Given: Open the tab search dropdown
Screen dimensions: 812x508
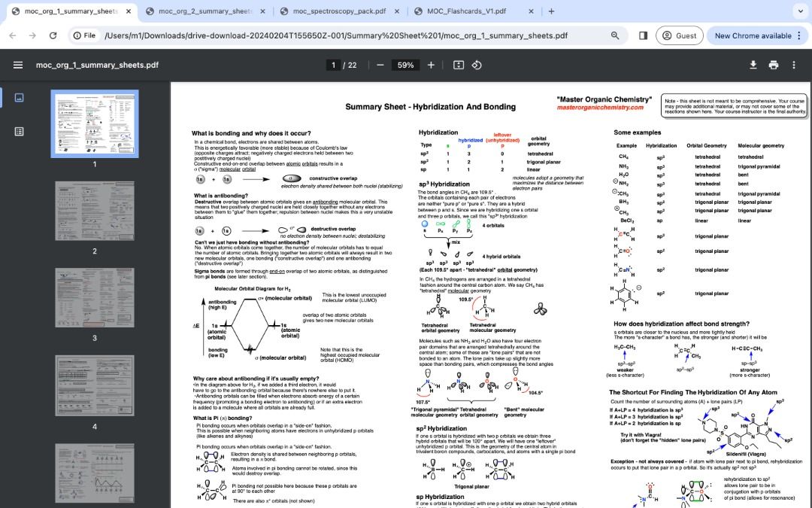Looking at the screenshot, I should pyautogui.click(x=798, y=12).
